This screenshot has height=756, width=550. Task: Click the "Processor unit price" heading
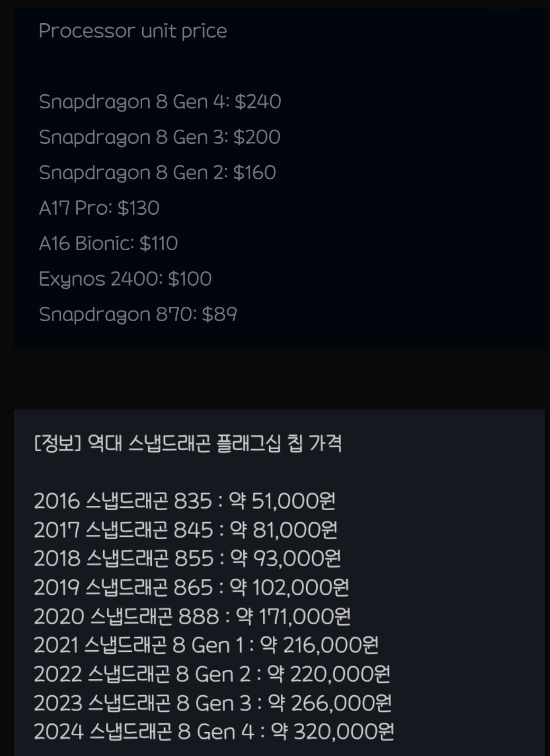coord(133,31)
